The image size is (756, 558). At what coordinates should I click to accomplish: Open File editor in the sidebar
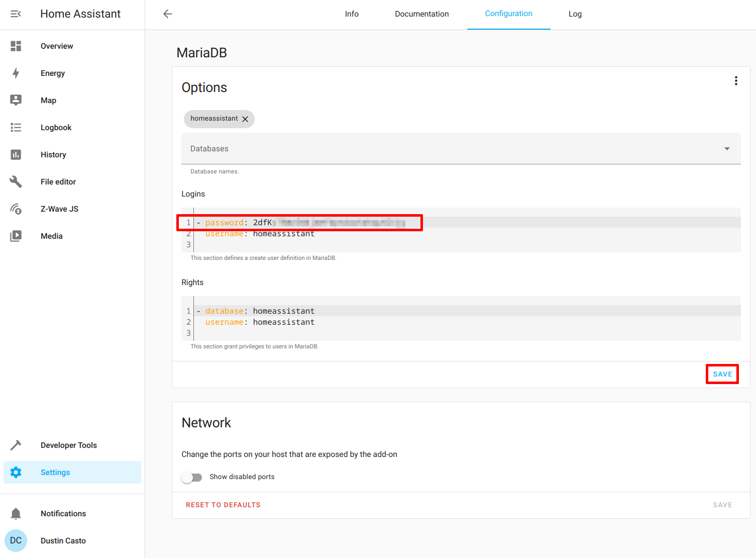(72, 181)
